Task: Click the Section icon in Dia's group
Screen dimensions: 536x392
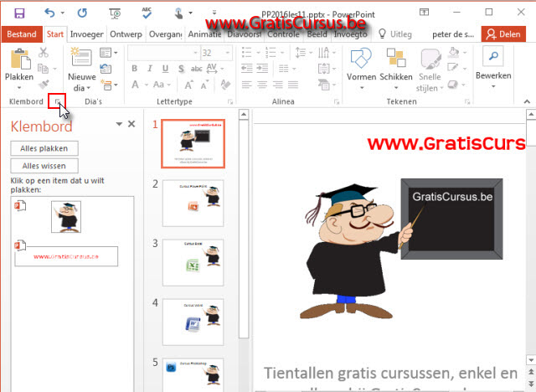Action: click(106, 85)
